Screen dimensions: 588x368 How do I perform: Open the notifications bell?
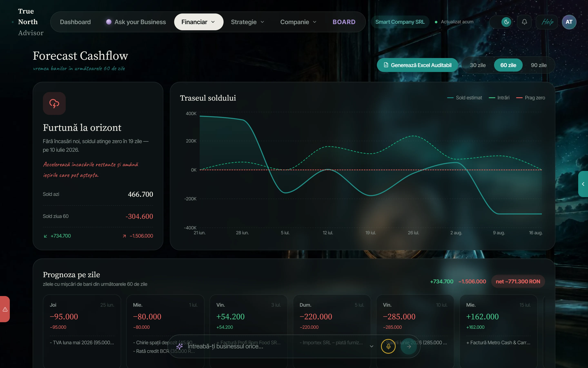coord(524,22)
